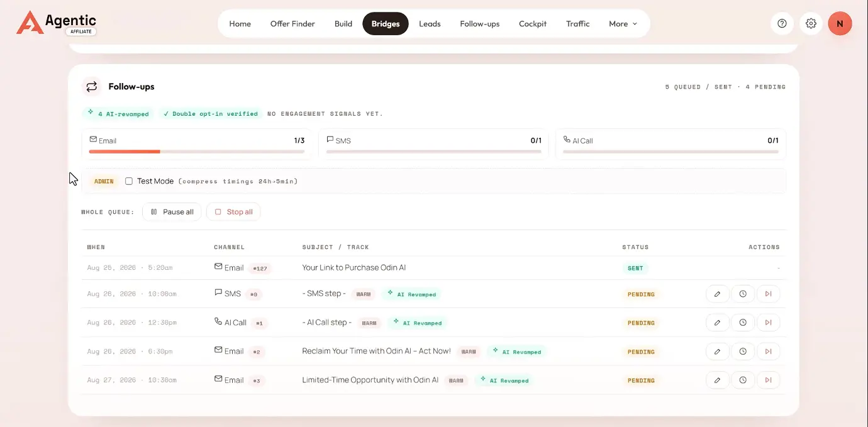Open the user avatar labeled N
Image resolution: width=868 pixels, height=427 pixels.
(x=840, y=23)
